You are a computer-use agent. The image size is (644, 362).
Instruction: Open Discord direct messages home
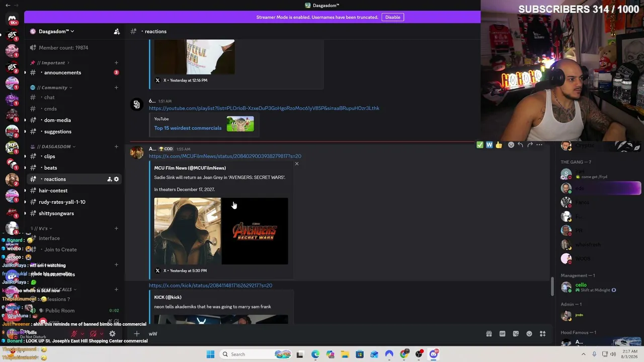click(12, 19)
